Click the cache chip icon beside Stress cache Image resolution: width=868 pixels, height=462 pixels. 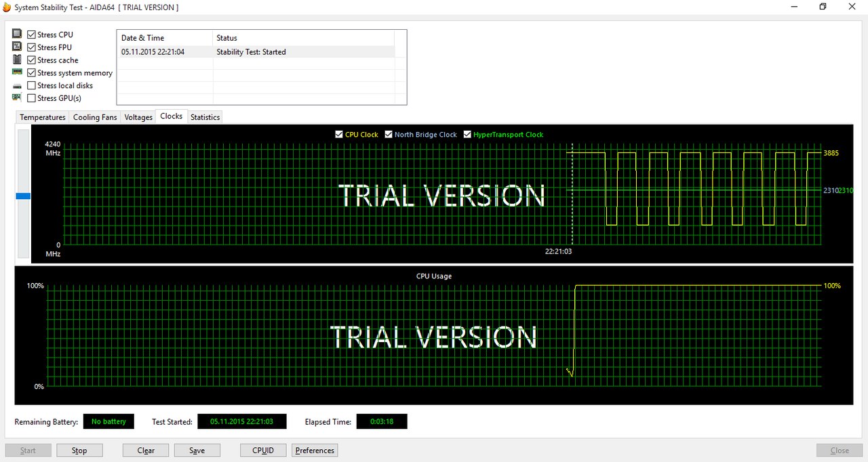(x=17, y=60)
